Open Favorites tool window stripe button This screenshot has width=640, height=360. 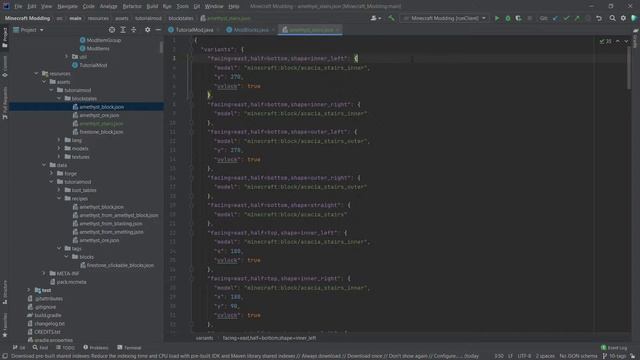(5, 325)
